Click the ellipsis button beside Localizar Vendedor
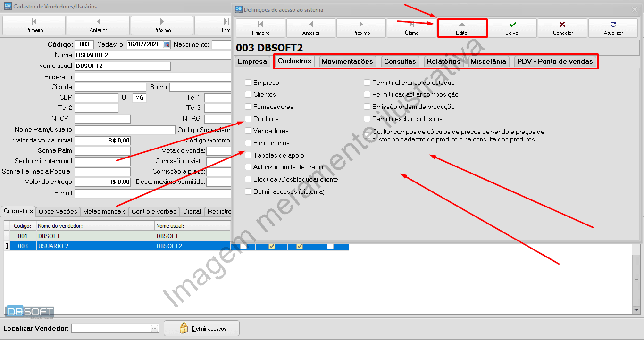Viewport: 644px width, 340px height. (154, 328)
